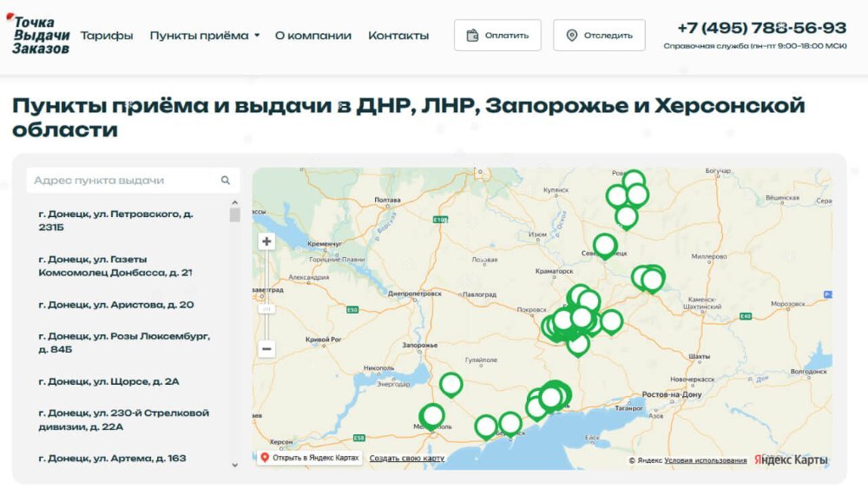This screenshot has height=502, width=868.
Task: Open the О компании page
Action: (x=312, y=36)
